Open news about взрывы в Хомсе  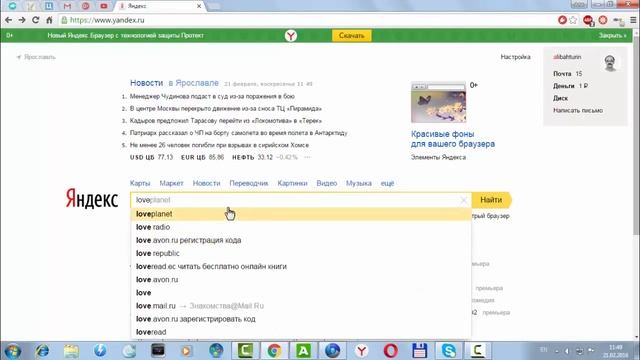coord(219,145)
